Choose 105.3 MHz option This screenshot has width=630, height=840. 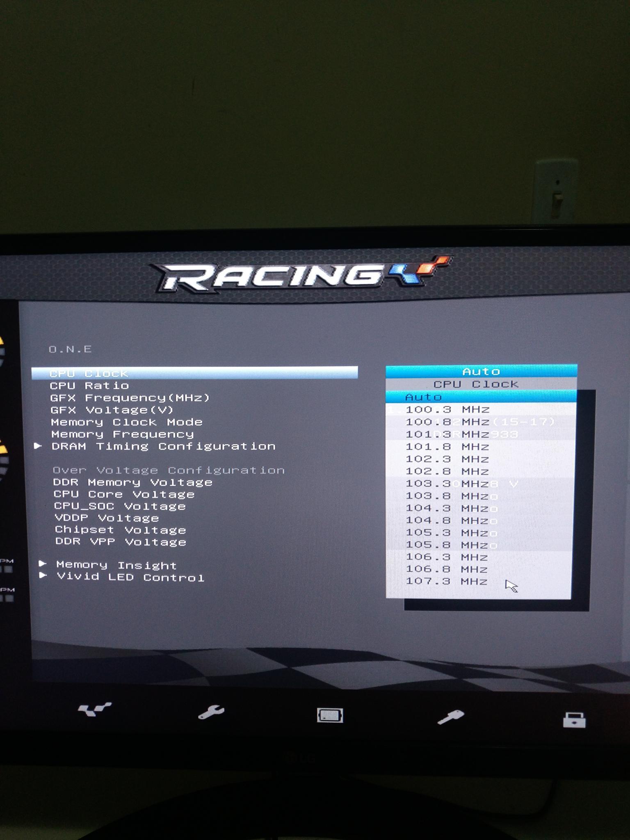click(x=479, y=532)
